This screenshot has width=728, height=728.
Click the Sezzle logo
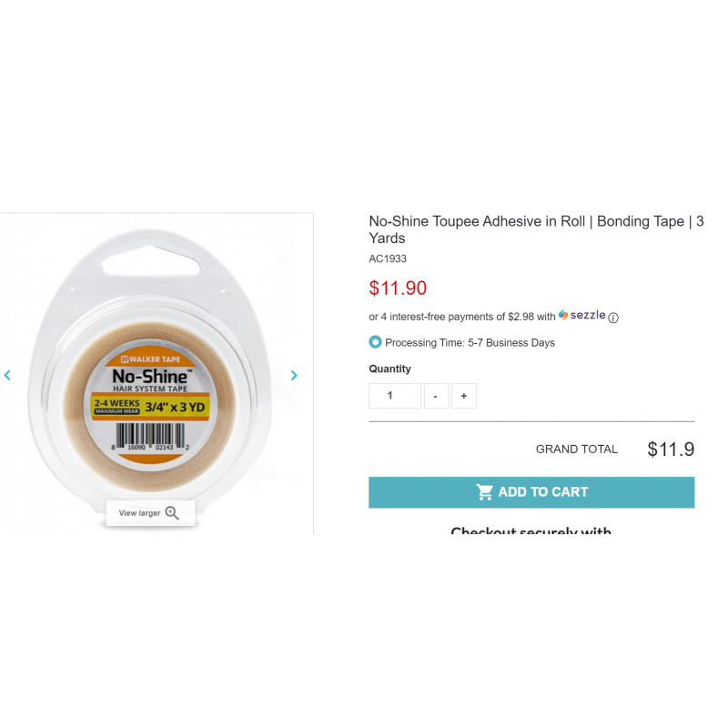(581, 315)
